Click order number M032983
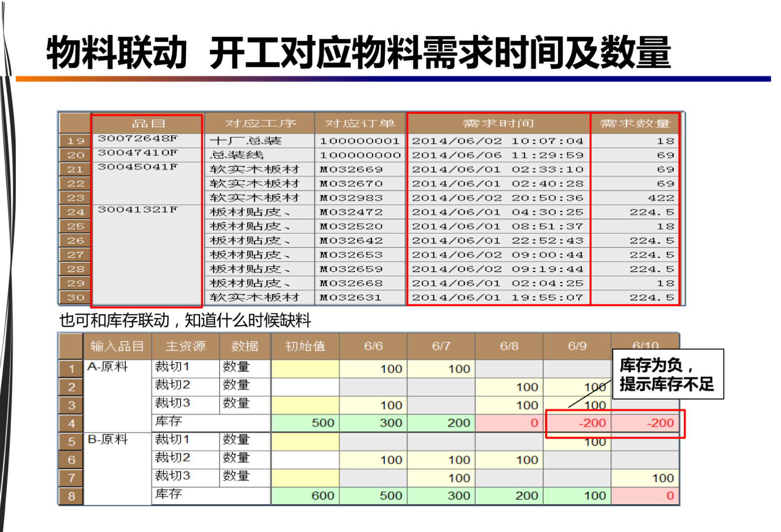 click(x=360, y=198)
